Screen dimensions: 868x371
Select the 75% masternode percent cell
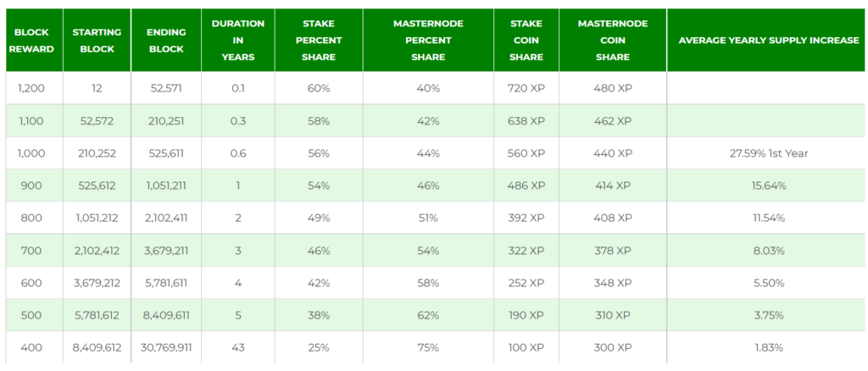(x=428, y=348)
